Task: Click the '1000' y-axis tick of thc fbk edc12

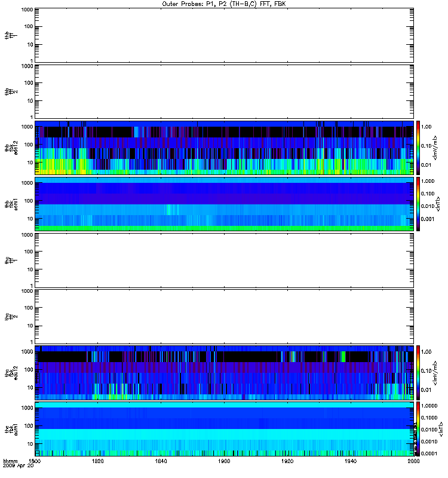Action: coord(27,352)
